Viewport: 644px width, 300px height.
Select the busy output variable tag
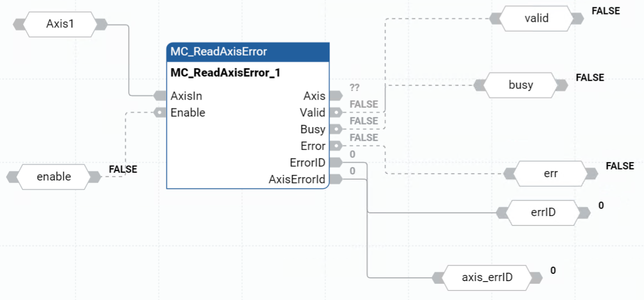coord(521,85)
